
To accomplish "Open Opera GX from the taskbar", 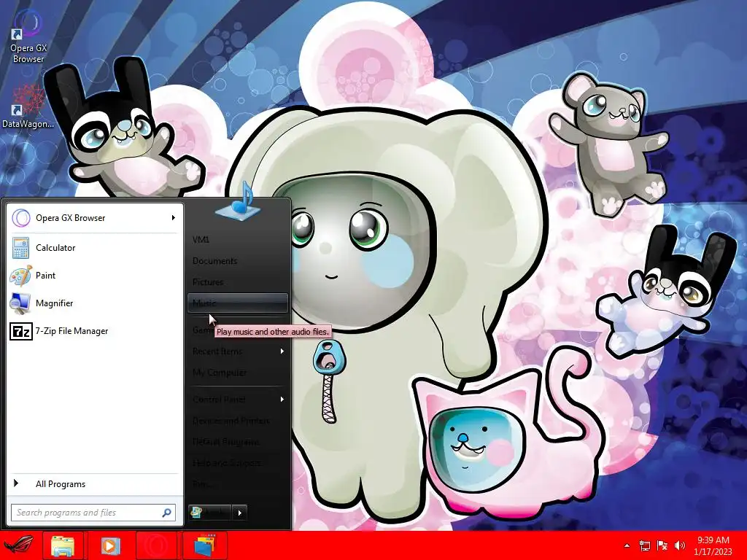I will (x=156, y=545).
